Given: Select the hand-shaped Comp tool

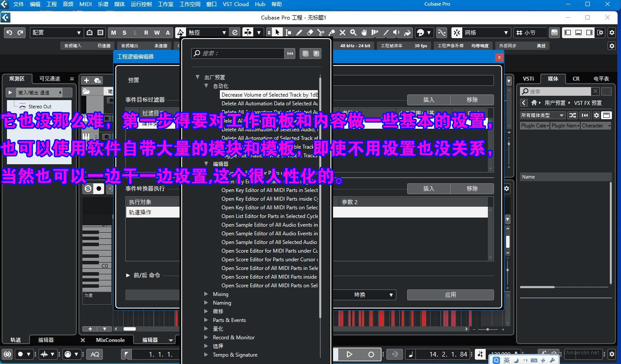Looking at the screenshot, I should click(x=364, y=32).
